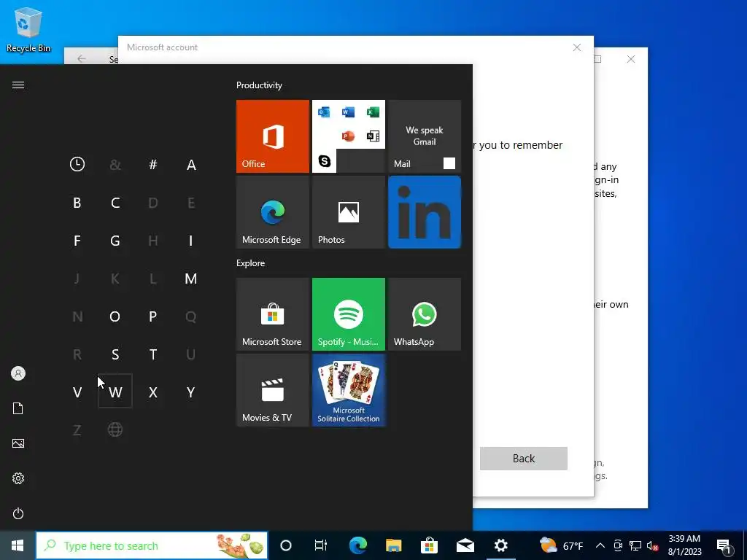Viewport: 747px width, 560px height.
Task: Open Task View on taskbar
Action: click(x=321, y=545)
